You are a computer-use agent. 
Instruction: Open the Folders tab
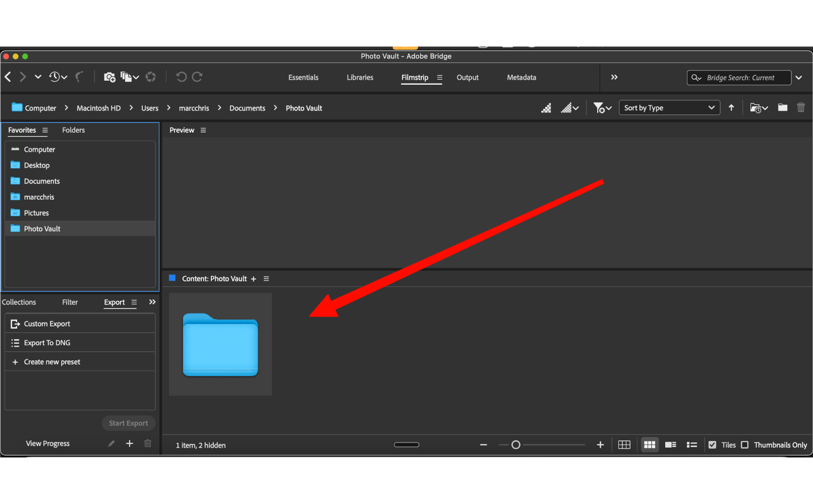pos(73,131)
